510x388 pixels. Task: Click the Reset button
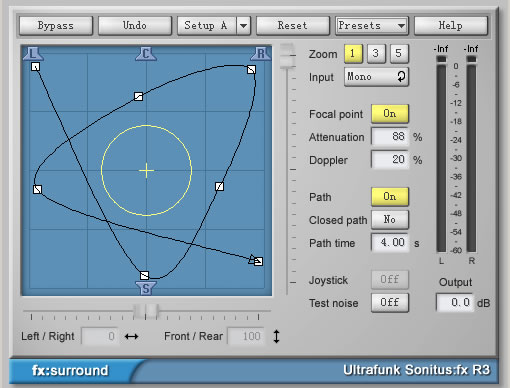(x=293, y=26)
